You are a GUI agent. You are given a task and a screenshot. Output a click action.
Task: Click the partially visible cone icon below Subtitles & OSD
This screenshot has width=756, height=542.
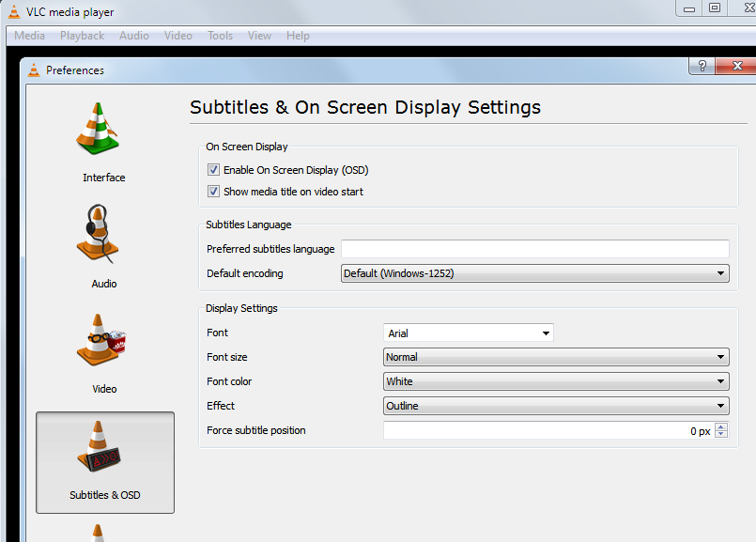coord(98,533)
